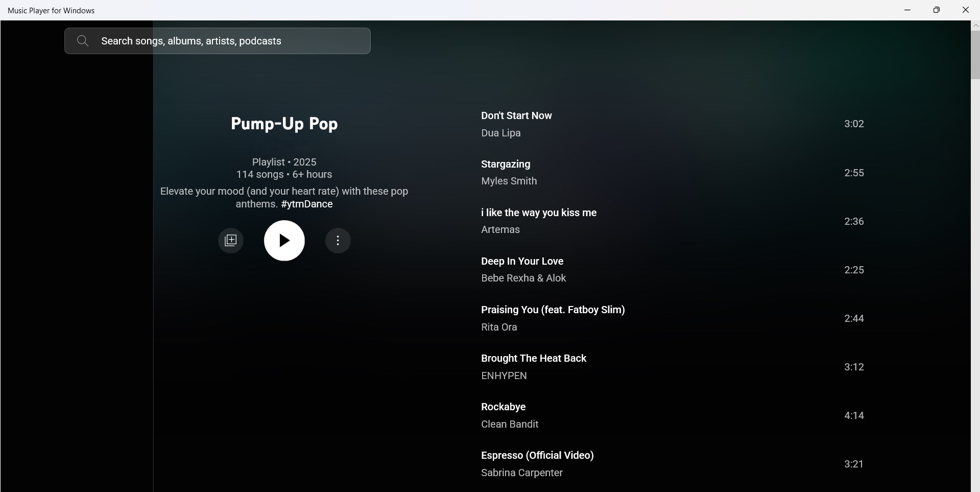
Task: Open the #ytmDance hashtag link
Action: 306,204
